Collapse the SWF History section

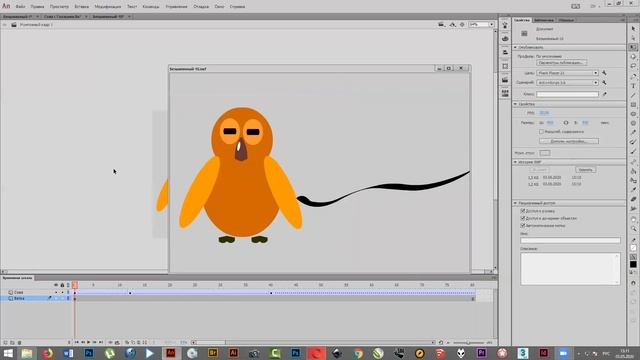pyautogui.click(x=516, y=162)
